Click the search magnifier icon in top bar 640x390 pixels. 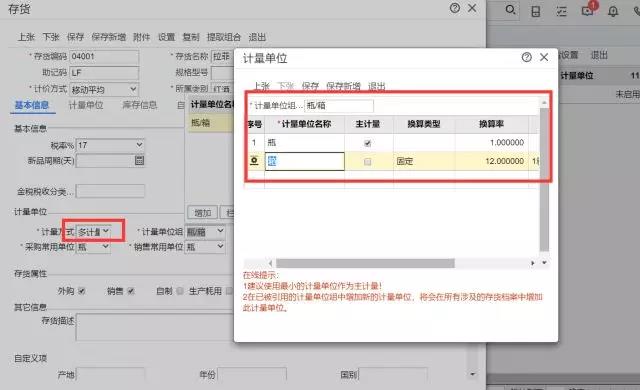coord(510,9)
